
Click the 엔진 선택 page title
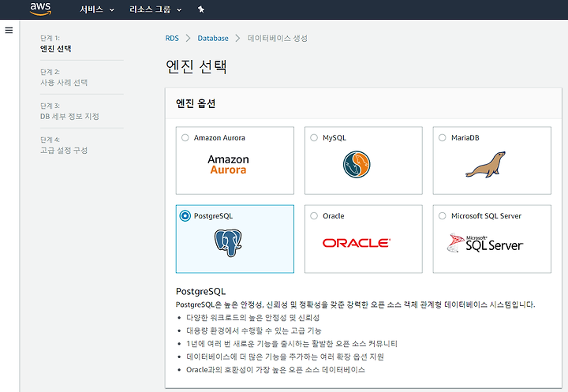click(196, 66)
